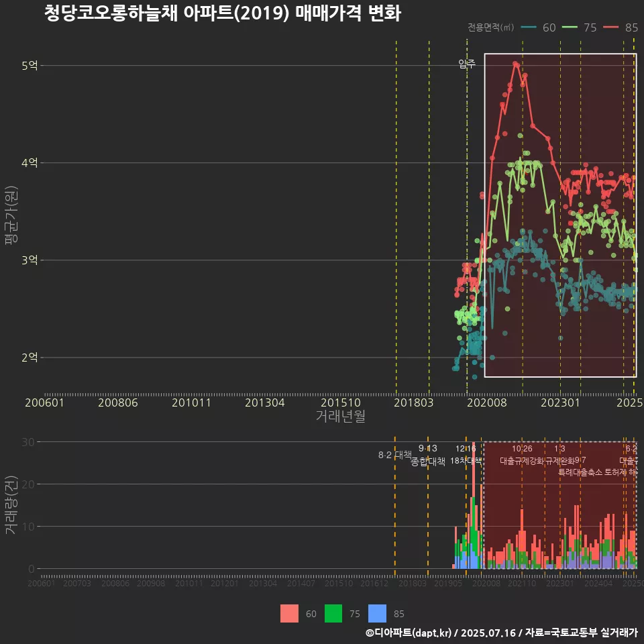Screen dimensions: 644x644
Task: Select the teal 60㎡ line swatch in the top legend
Action: point(529,28)
